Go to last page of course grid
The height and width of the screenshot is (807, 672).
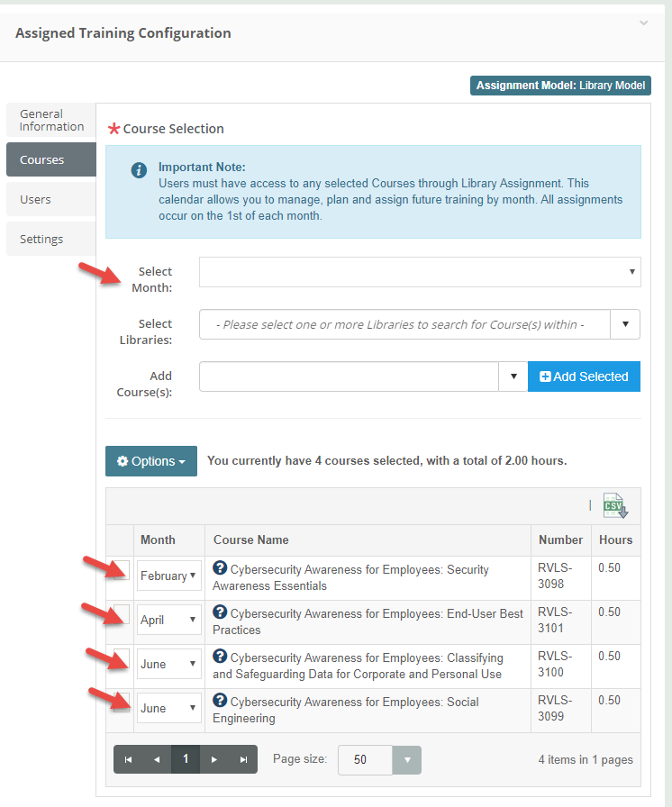[243, 759]
